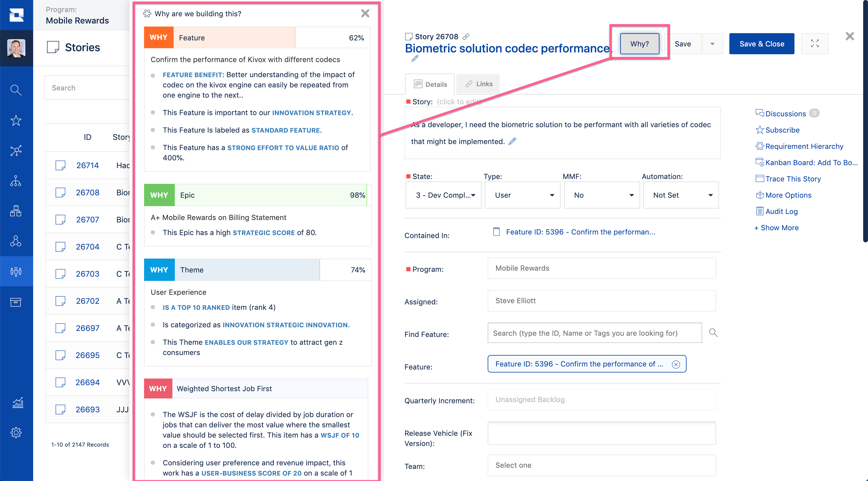Open Quarterly Increment Unassigned Backlog field

tap(602, 400)
